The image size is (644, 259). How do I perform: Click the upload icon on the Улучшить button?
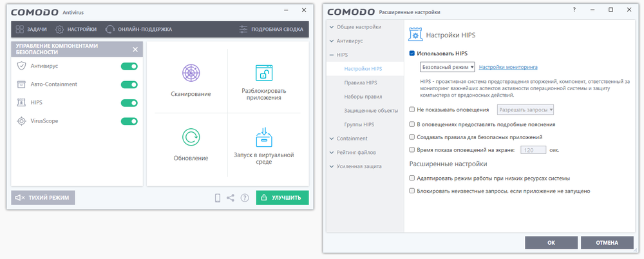tap(265, 198)
